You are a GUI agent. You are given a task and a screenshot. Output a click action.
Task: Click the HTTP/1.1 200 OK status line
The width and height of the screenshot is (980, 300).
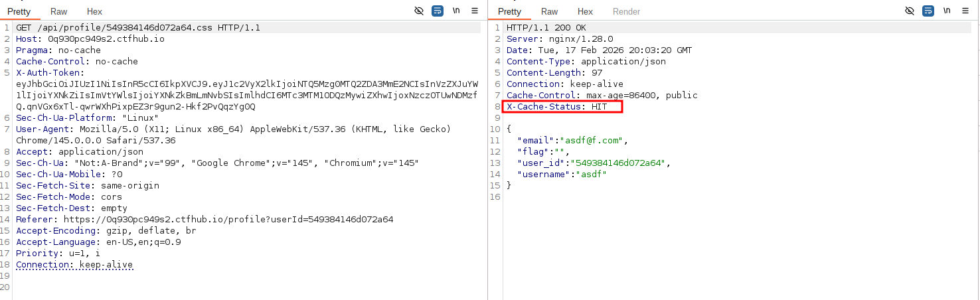pos(546,28)
